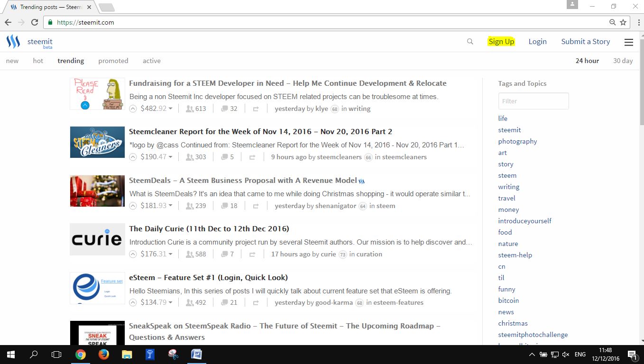
Task: Upvote the Steemcleaner Report post
Action: (x=133, y=157)
